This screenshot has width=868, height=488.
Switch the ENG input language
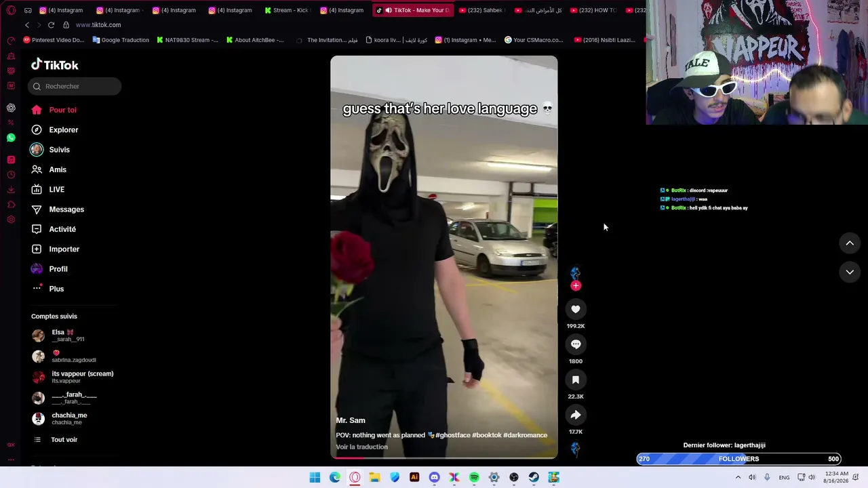tap(784, 478)
